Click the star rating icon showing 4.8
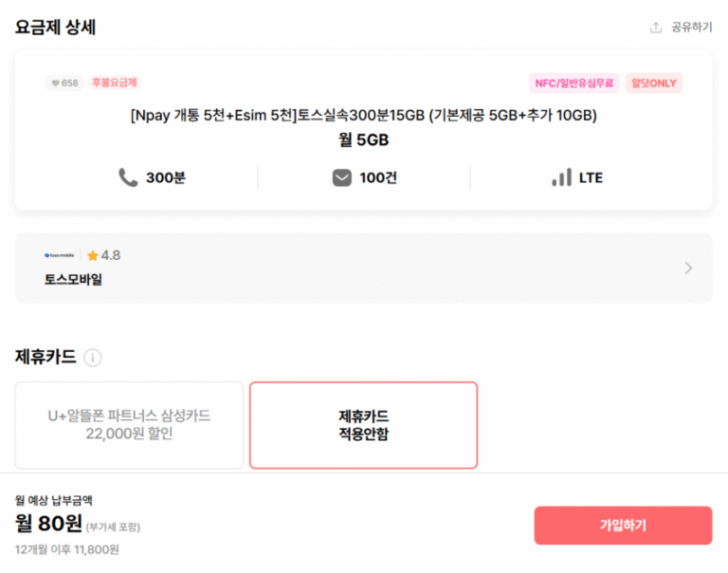The width and height of the screenshot is (728, 573). coord(93,255)
